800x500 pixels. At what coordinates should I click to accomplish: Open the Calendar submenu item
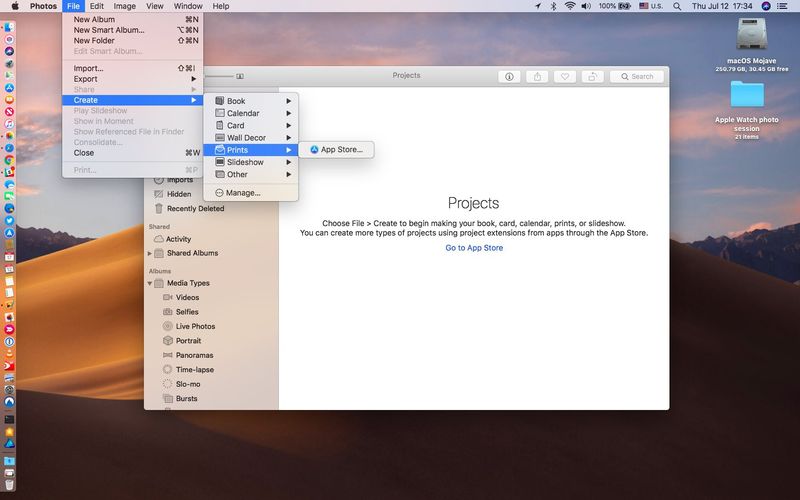pos(251,113)
